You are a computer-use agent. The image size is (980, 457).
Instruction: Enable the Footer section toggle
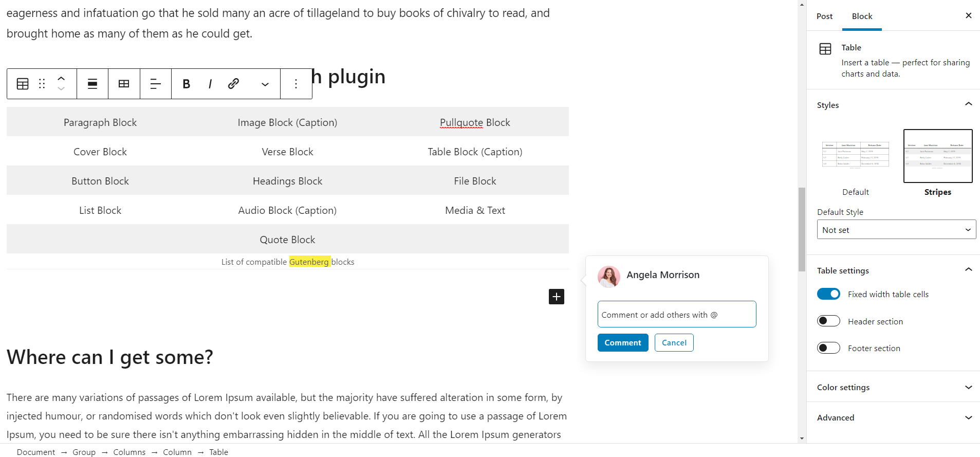pyautogui.click(x=828, y=348)
